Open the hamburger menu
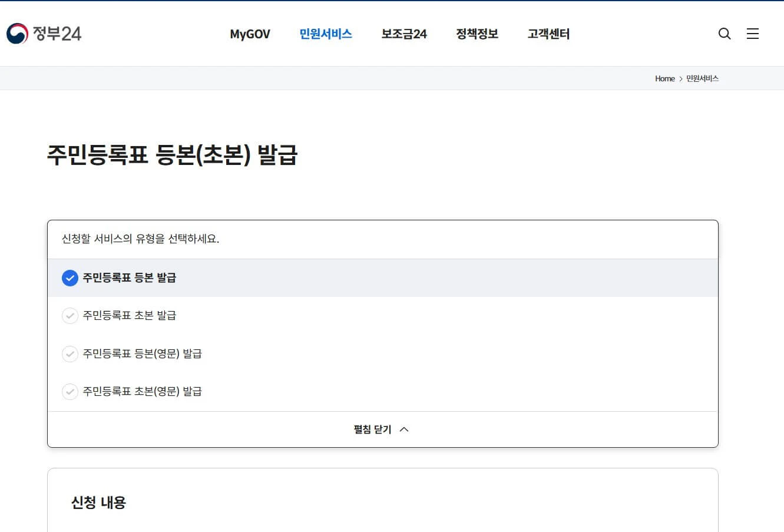 click(752, 34)
